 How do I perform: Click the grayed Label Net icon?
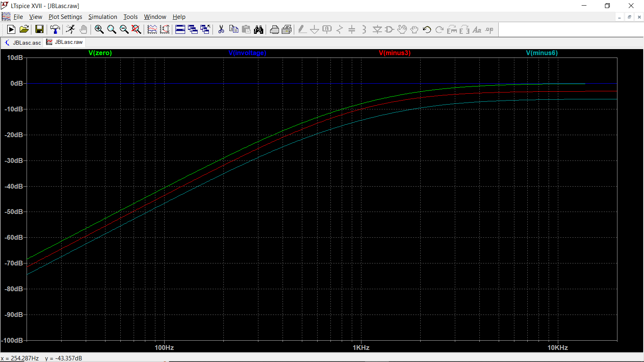point(327,29)
